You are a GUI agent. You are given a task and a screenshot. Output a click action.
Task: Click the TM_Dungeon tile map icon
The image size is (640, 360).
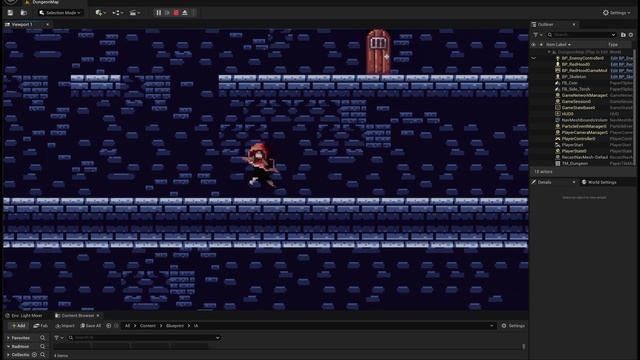point(558,163)
